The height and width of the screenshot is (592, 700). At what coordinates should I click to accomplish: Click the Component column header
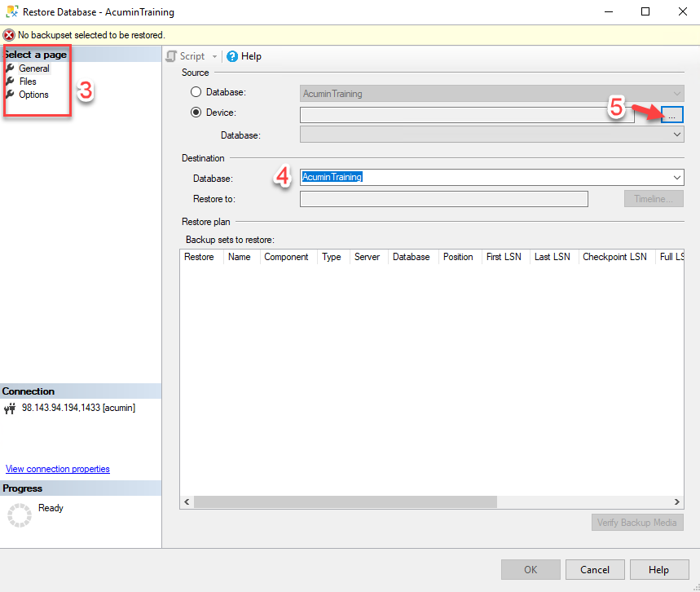pyautogui.click(x=288, y=257)
